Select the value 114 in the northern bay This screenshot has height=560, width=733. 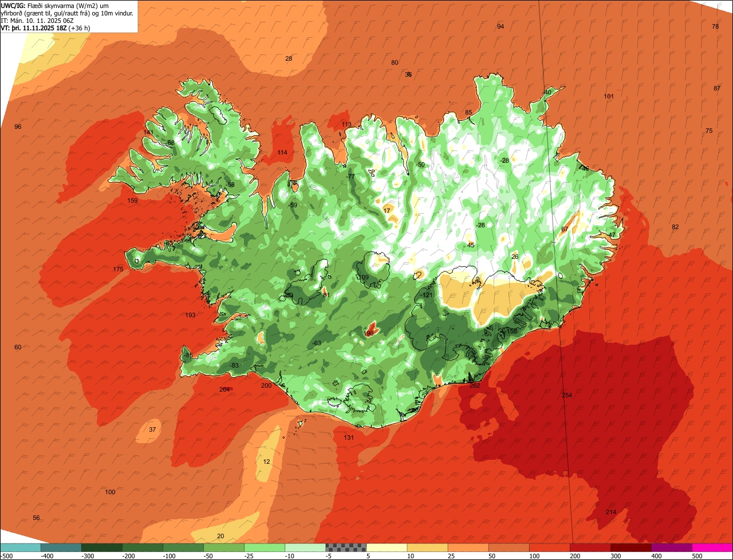(282, 152)
